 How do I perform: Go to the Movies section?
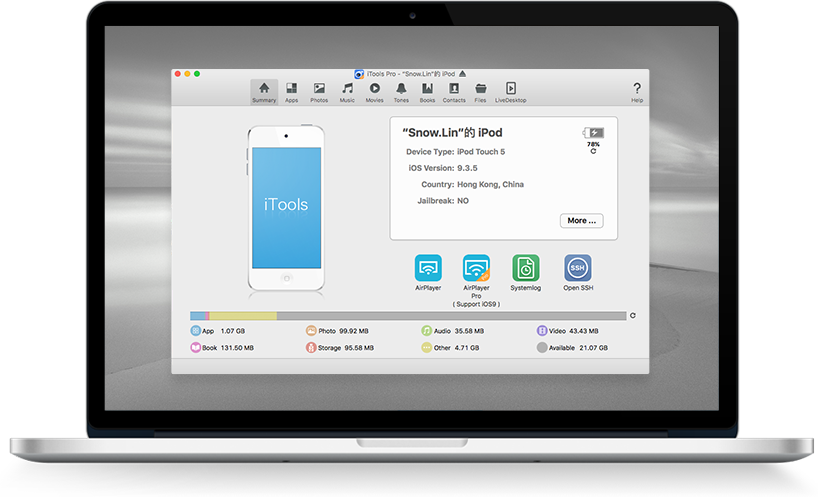374,92
